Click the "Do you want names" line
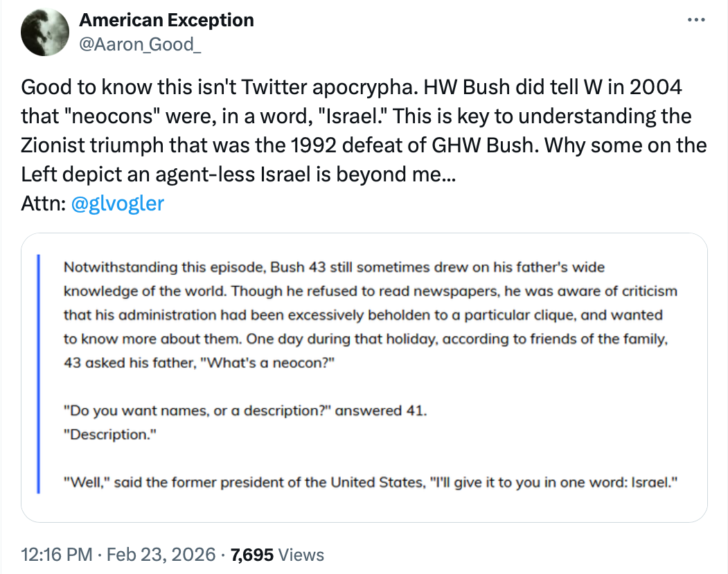Viewport: 728px width, 574px height. tap(245, 411)
